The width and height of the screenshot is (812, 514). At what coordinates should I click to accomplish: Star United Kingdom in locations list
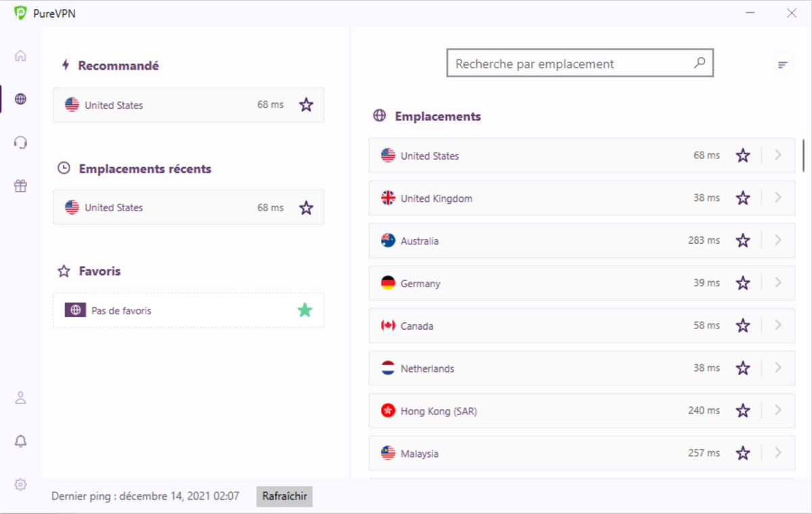743,198
